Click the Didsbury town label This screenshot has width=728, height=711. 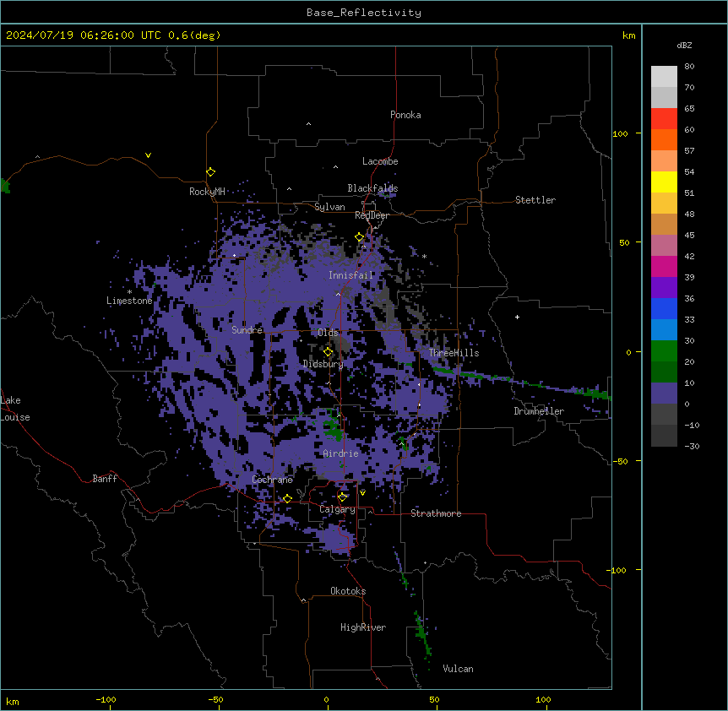click(323, 364)
